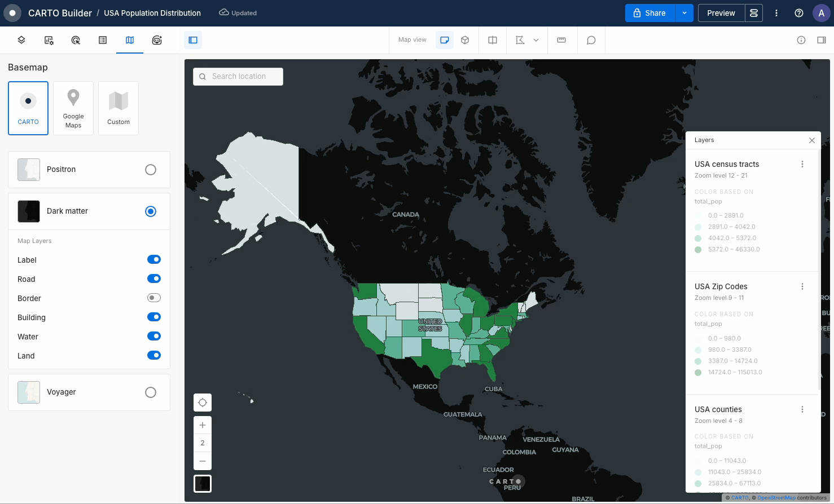Select the Custom basemap tab
This screenshot has width=834, height=504.
[118, 108]
